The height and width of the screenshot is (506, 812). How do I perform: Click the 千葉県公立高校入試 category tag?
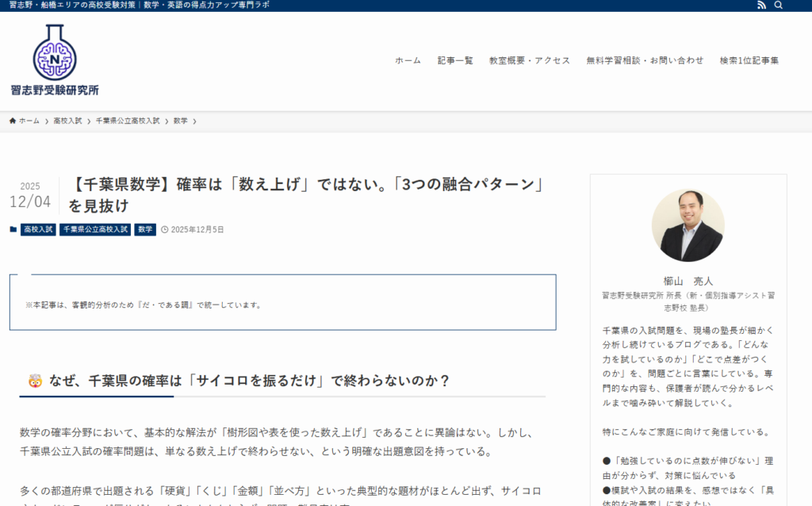coord(94,229)
